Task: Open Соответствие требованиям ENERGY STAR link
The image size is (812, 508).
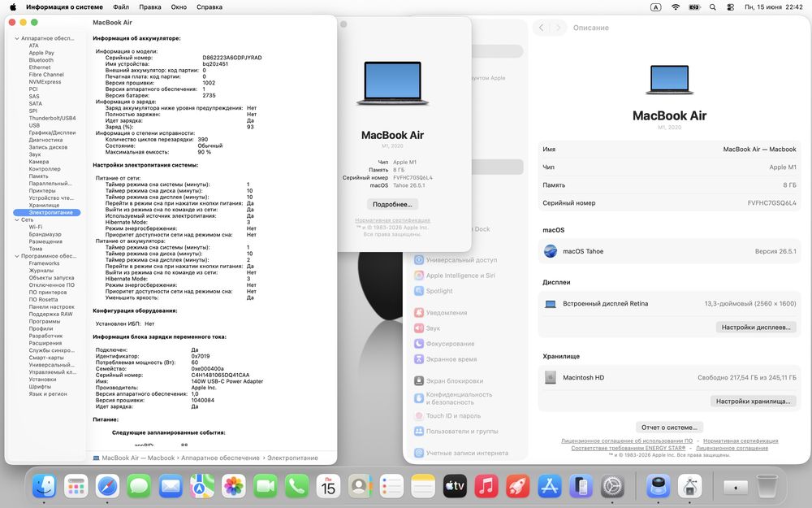Action: click(x=628, y=448)
